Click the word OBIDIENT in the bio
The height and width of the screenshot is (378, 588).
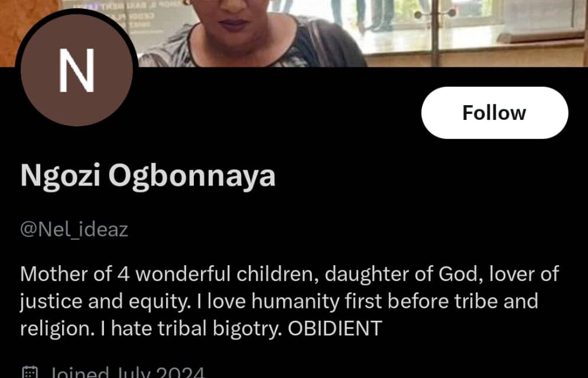point(335,328)
